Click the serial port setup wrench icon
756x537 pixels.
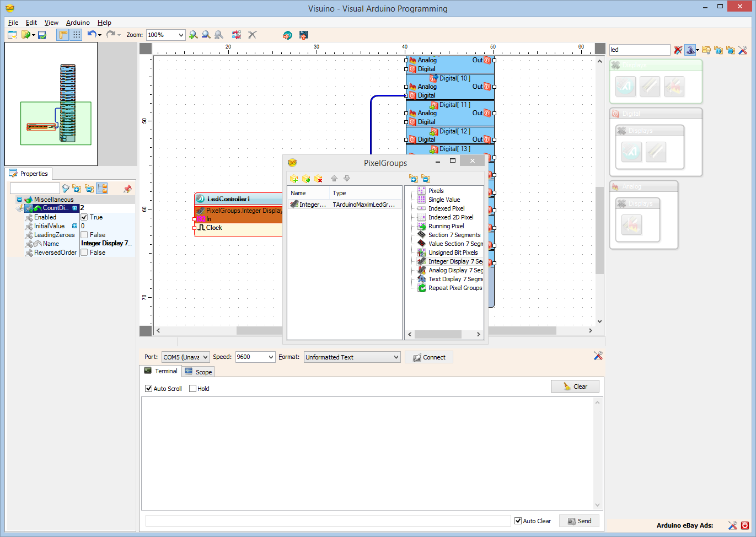tap(598, 356)
